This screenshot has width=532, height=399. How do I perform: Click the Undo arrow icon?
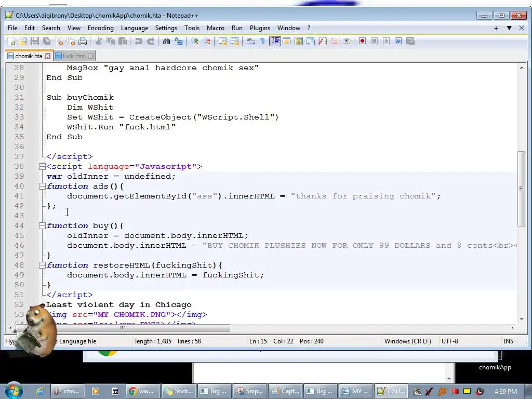(x=138, y=42)
